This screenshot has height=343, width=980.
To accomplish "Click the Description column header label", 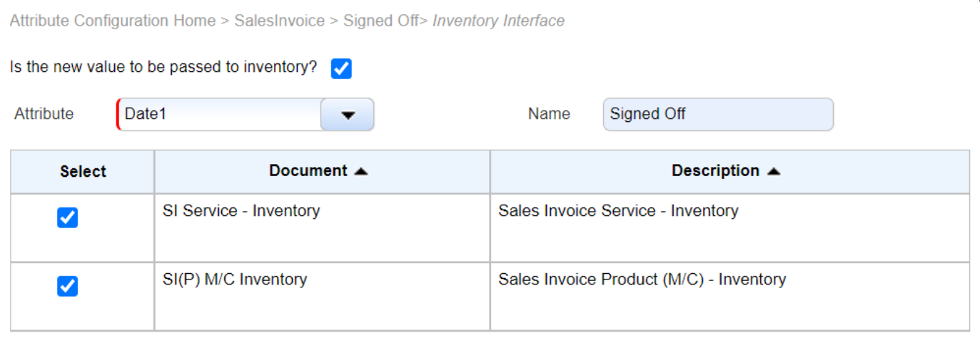I will pyautogui.click(x=715, y=171).
